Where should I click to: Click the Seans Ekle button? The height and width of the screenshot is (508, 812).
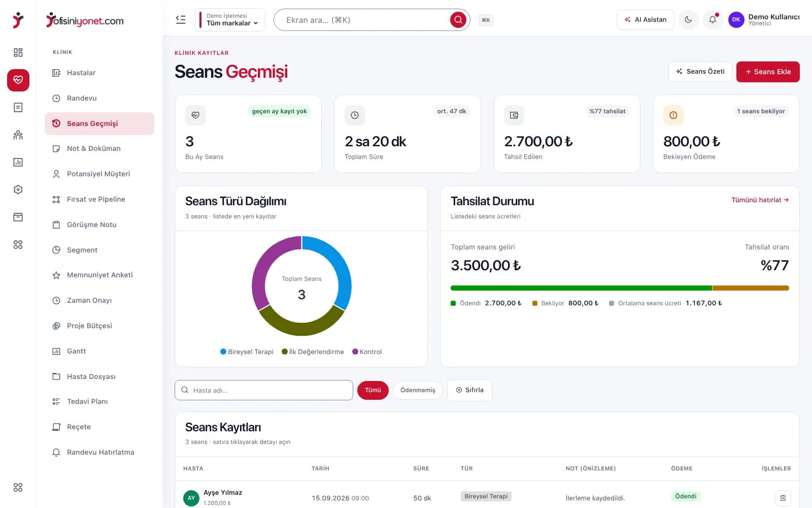point(768,72)
